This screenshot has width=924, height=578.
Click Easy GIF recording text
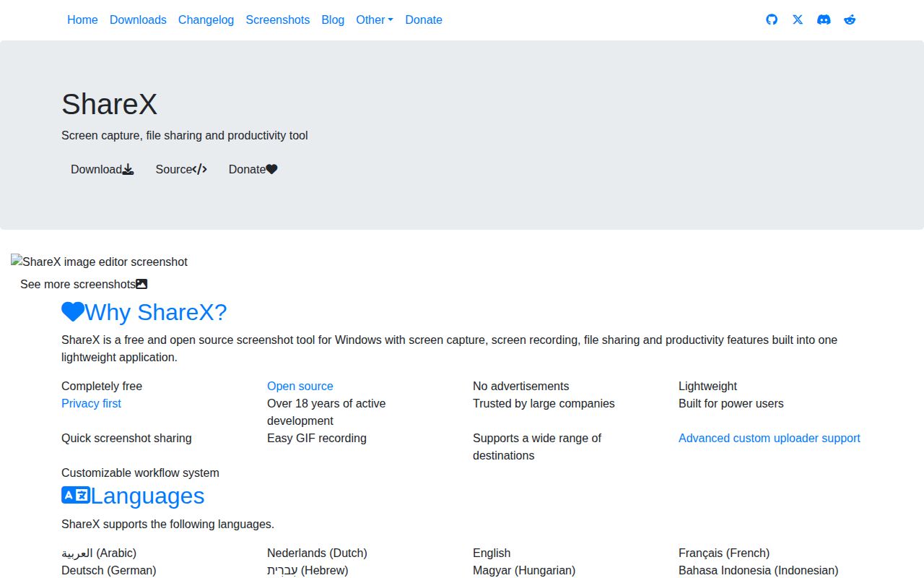317,438
